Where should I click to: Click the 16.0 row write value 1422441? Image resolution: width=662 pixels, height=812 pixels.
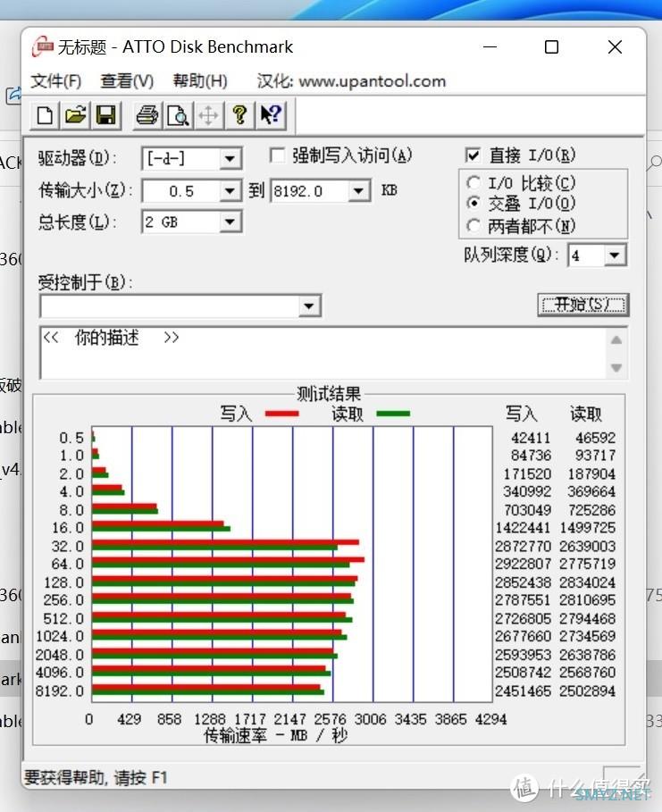(x=523, y=527)
